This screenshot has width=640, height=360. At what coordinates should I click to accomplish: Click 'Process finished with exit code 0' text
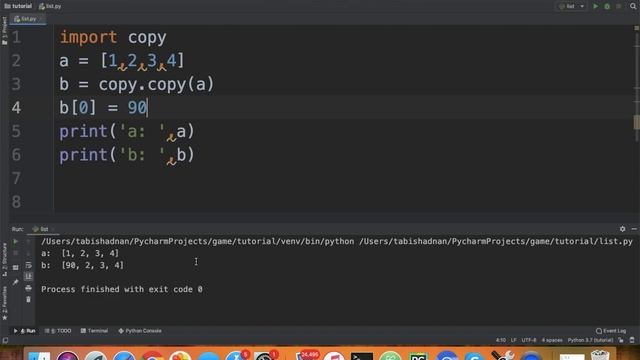pos(122,289)
